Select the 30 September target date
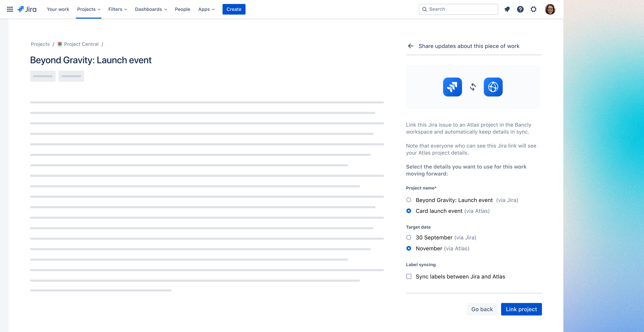644x332 pixels. (x=409, y=237)
